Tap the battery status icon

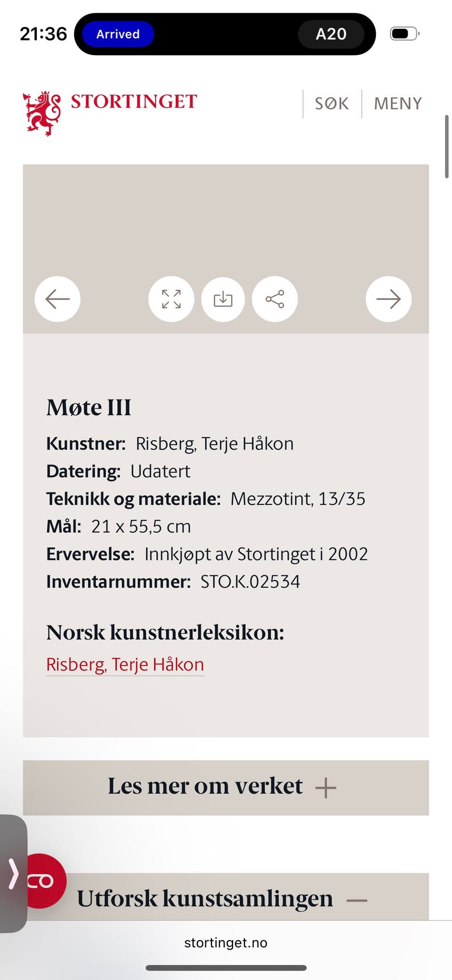[404, 34]
